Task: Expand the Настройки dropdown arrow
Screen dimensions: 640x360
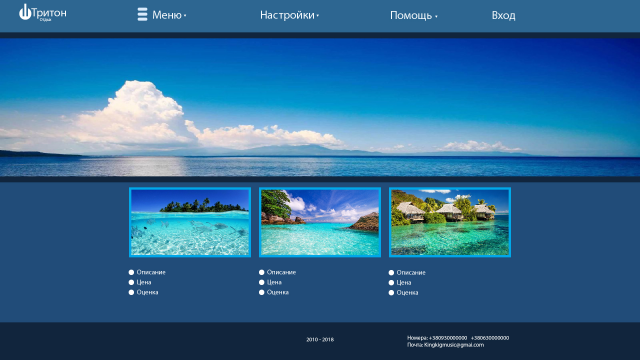Action: tap(318, 16)
